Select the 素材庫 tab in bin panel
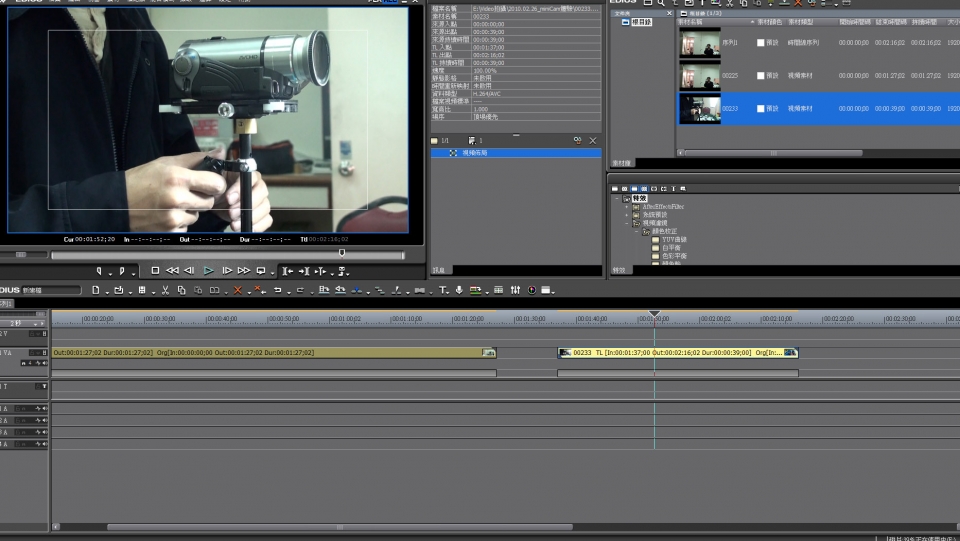960x541 pixels. click(622, 162)
